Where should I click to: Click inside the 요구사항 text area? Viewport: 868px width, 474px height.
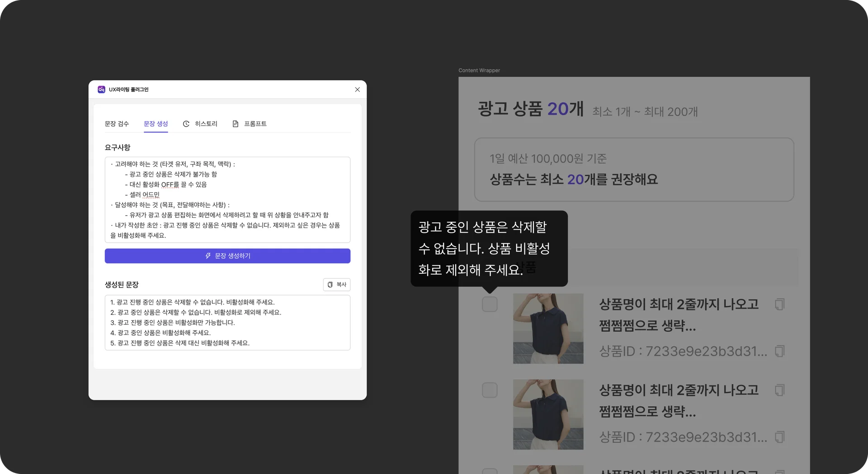coord(227,200)
